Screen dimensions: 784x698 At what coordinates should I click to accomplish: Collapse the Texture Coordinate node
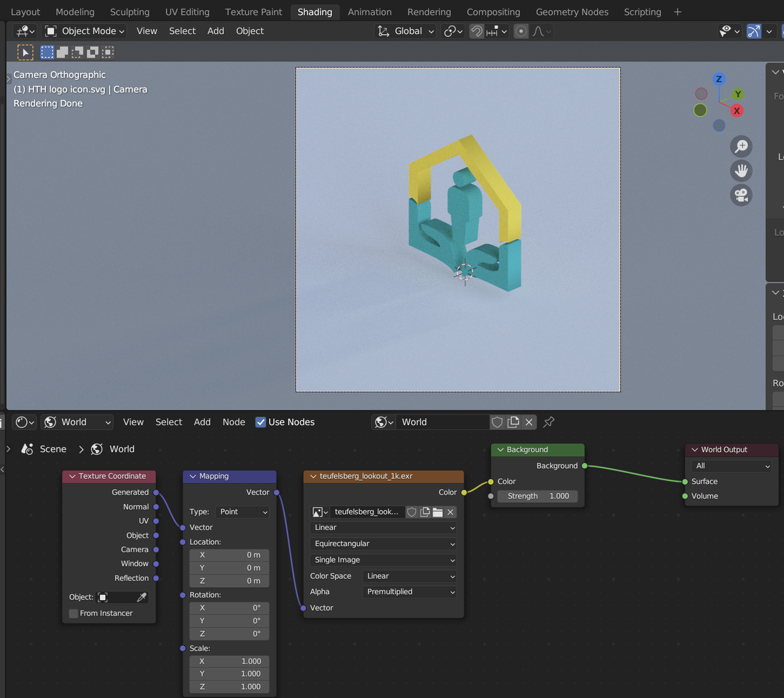72,476
